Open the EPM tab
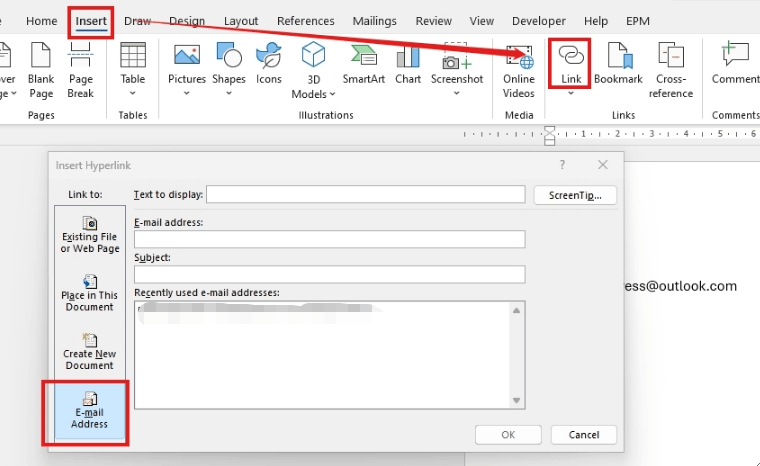 click(x=638, y=21)
